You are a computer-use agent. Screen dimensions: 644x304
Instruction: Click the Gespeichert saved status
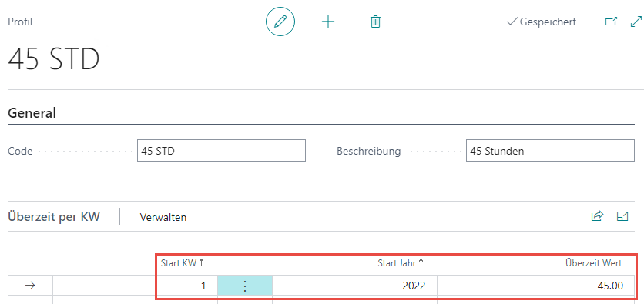[542, 22]
